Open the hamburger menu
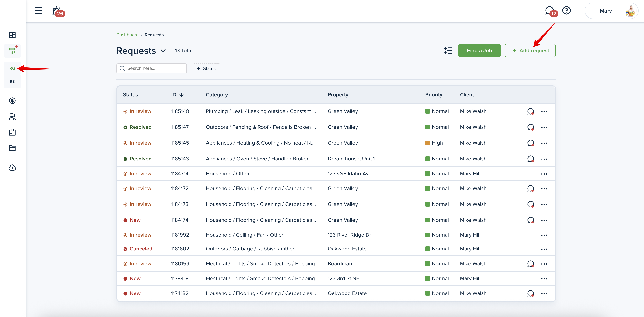The image size is (644, 317). point(38,10)
